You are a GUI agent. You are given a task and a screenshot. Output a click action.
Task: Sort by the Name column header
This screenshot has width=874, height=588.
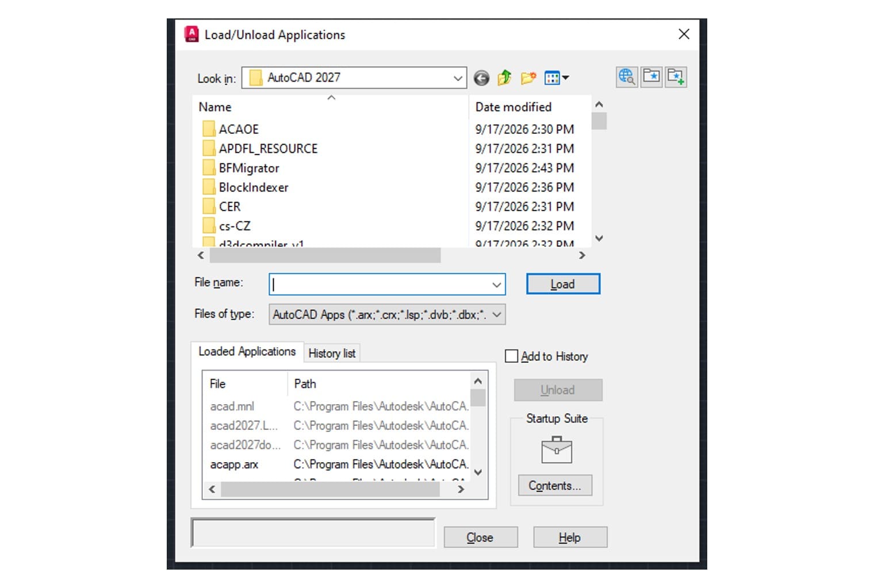coord(330,107)
